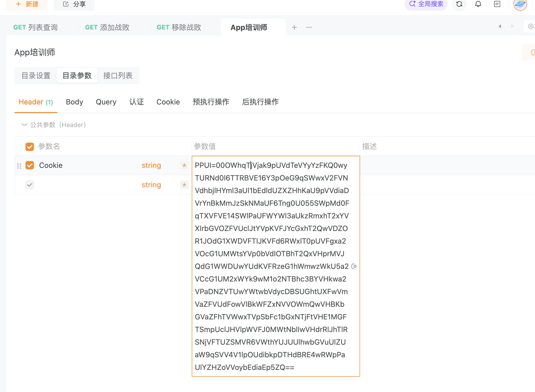The image size is (535, 392).
Task: Open the more tabs ellipsis menu
Action: [309, 27]
